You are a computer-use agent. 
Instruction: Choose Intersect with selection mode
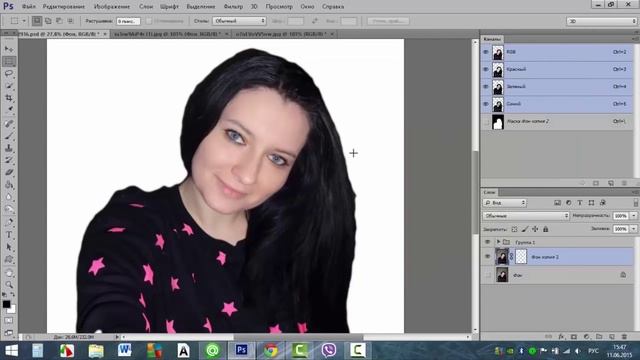click(x=70, y=20)
